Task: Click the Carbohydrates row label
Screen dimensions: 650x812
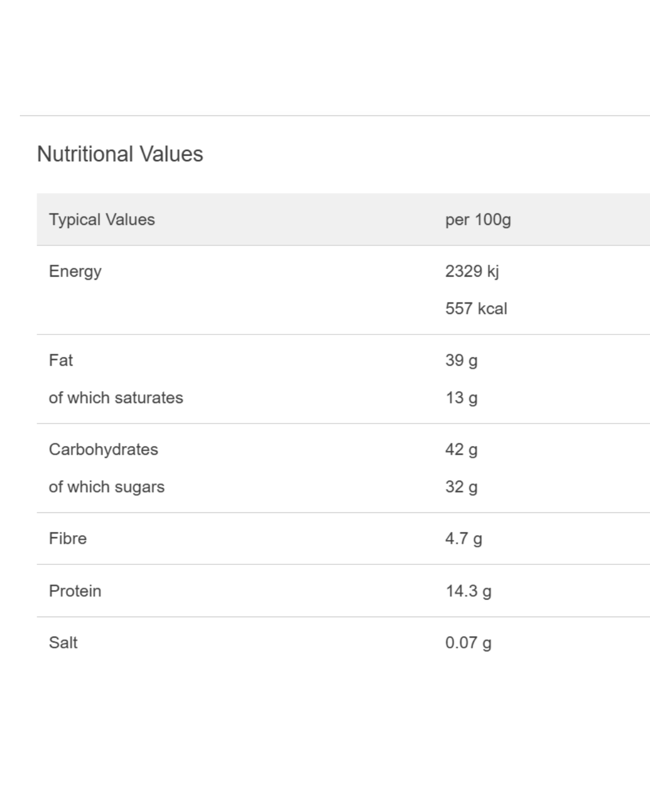Action: pyautogui.click(x=104, y=449)
